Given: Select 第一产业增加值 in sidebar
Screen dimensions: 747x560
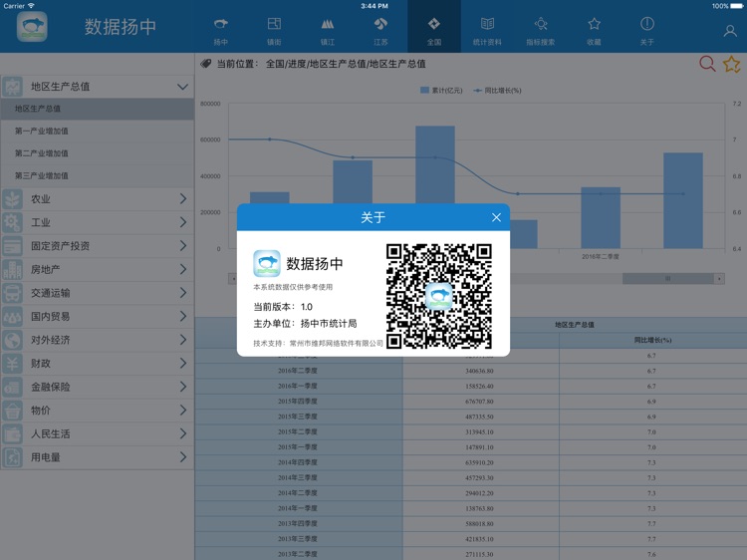Looking at the screenshot, I should [x=98, y=132].
